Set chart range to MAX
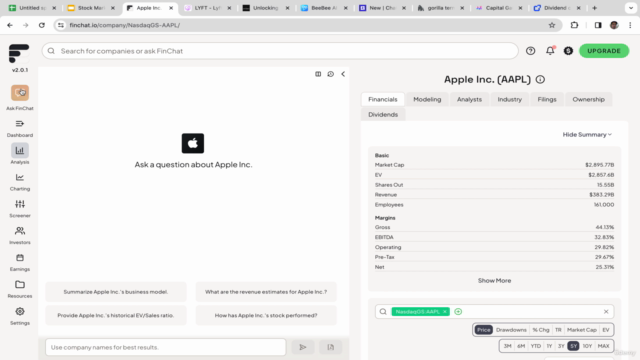Screen dimensions: 640x360 pos(603,346)
